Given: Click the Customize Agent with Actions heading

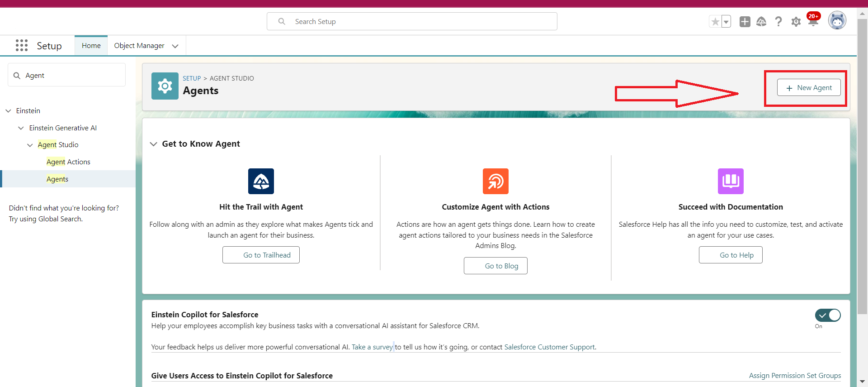Looking at the screenshot, I should click(x=495, y=207).
